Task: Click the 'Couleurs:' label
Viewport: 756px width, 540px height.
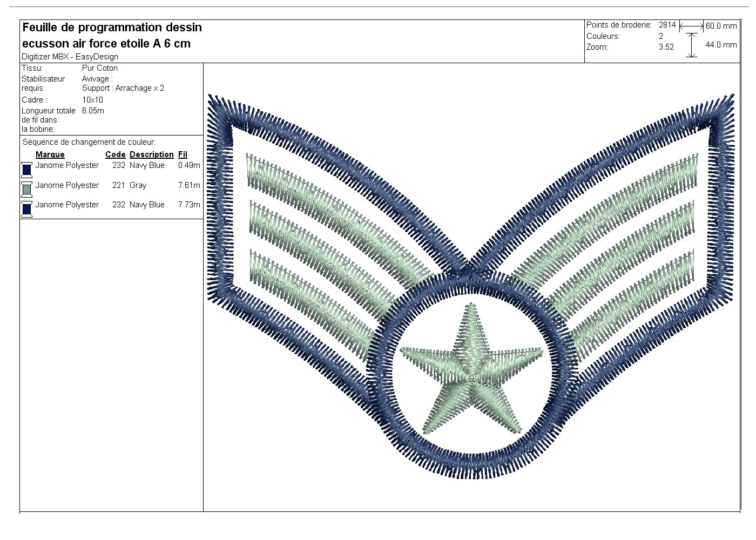Action: pyautogui.click(x=603, y=36)
